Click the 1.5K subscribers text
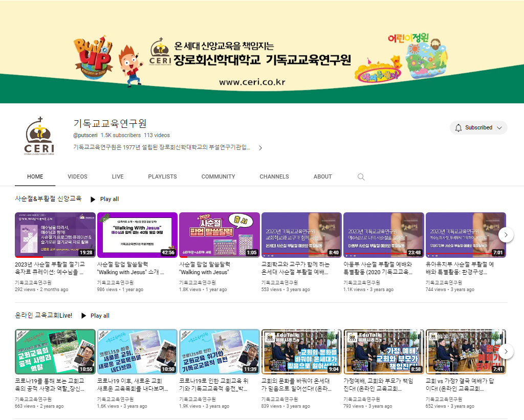This screenshot has width=524, height=420. point(121,136)
